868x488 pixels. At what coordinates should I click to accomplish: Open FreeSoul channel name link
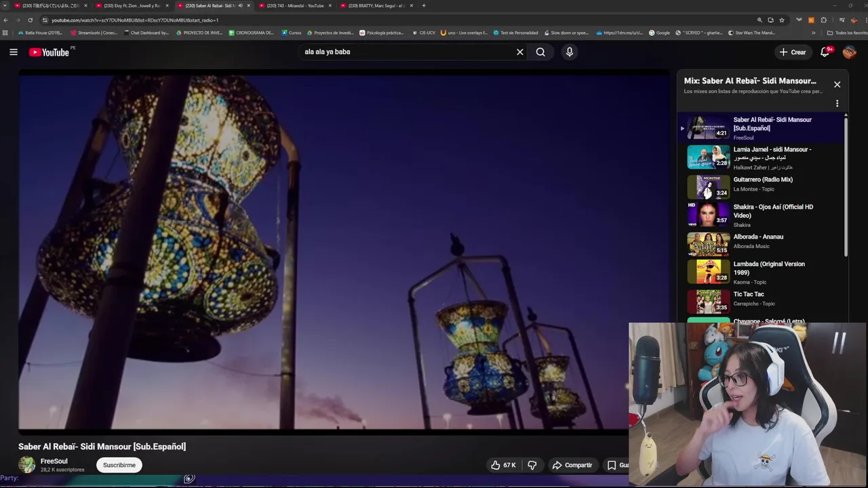click(x=54, y=461)
